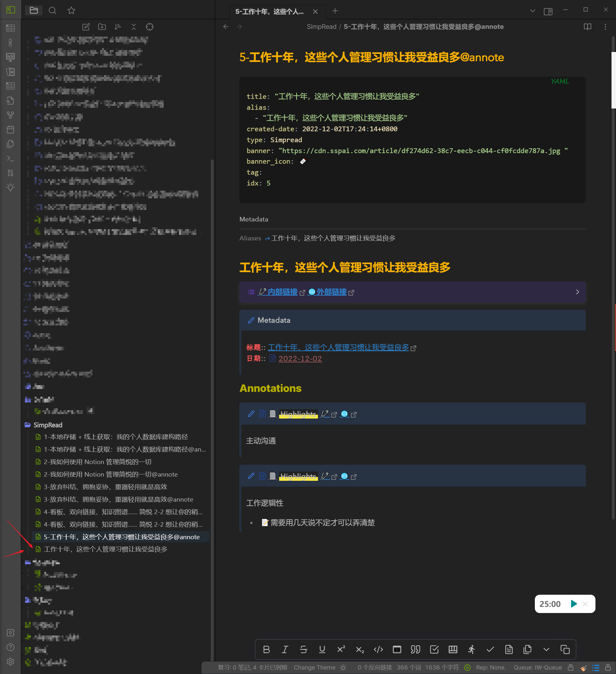Follow the 外部链接 link
616x674 pixels.
(x=331, y=292)
